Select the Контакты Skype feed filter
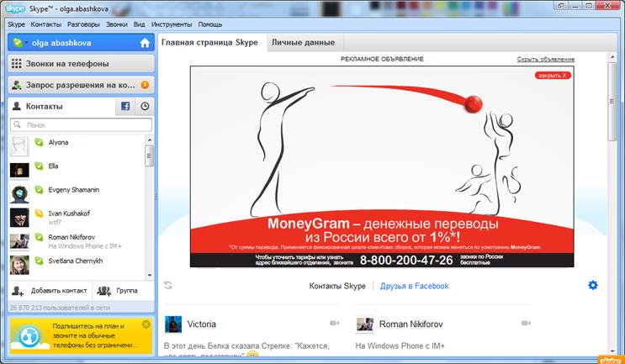The image size is (625, 364). pos(337,286)
